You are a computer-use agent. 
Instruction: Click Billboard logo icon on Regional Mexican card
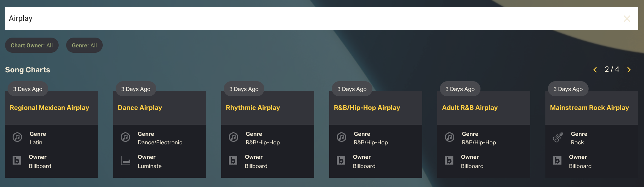(17, 160)
